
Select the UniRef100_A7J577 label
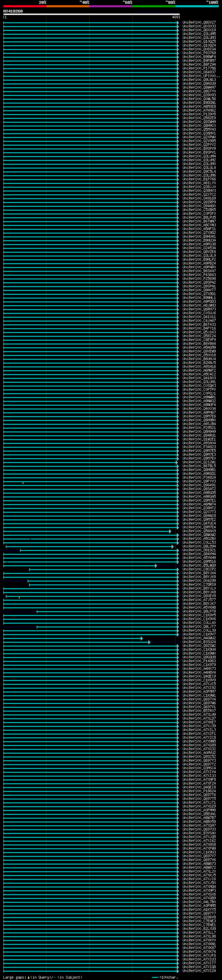click(x=199, y=600)
